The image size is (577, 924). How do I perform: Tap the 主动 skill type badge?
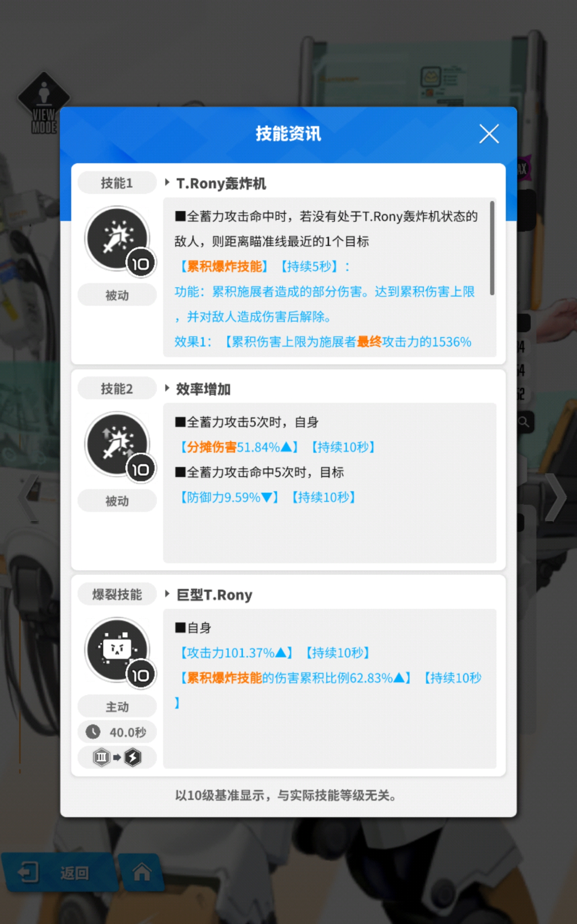click(x=117, y=707)
